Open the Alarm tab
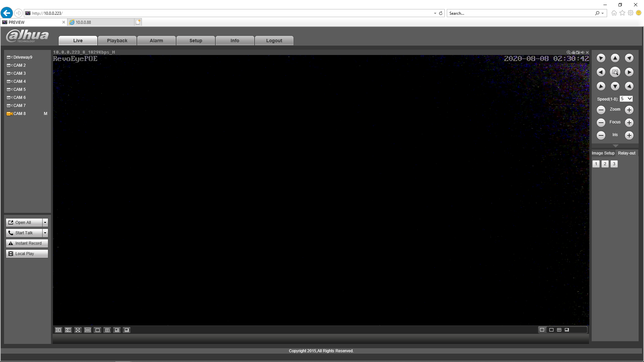The image size is (644, 362). click(156, 41)
